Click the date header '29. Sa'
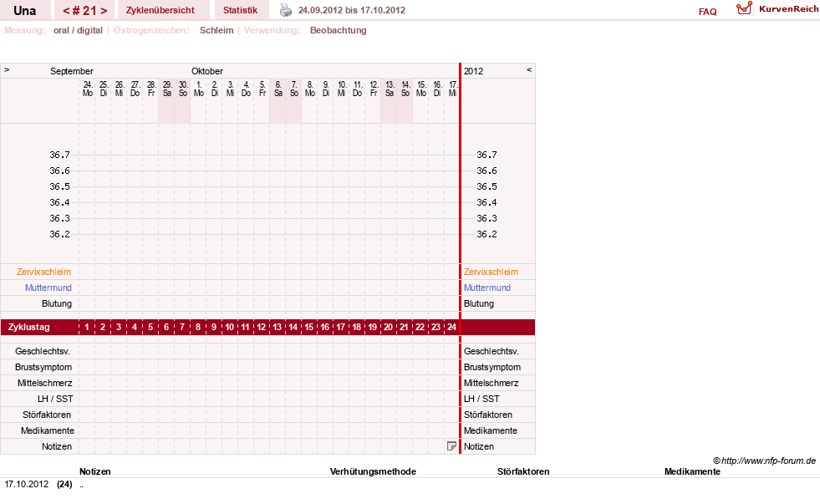Screen dimensions: 820x504 tap(167, 89)
